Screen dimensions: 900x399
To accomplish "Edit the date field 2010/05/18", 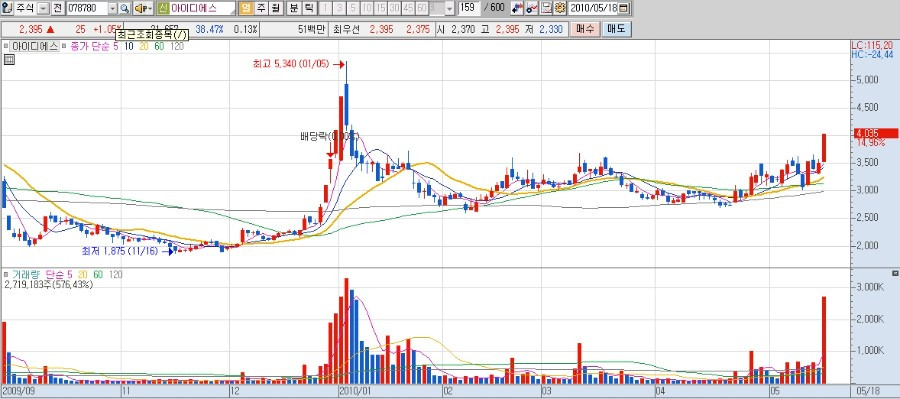I will click(x=593, y=8).
